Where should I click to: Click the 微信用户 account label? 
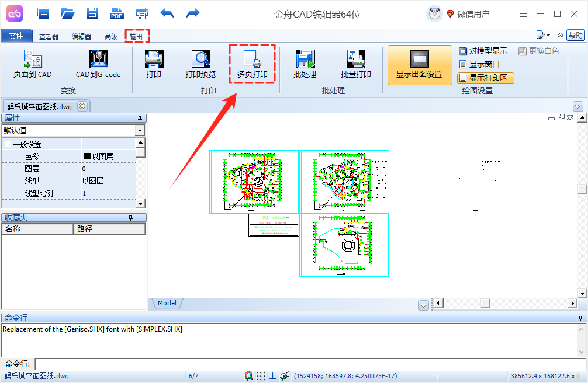[473, 14]
